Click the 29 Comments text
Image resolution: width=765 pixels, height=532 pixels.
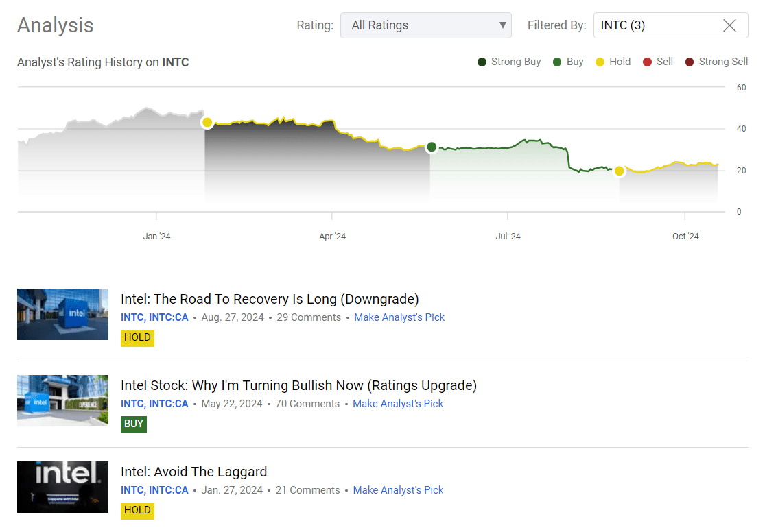309,317
